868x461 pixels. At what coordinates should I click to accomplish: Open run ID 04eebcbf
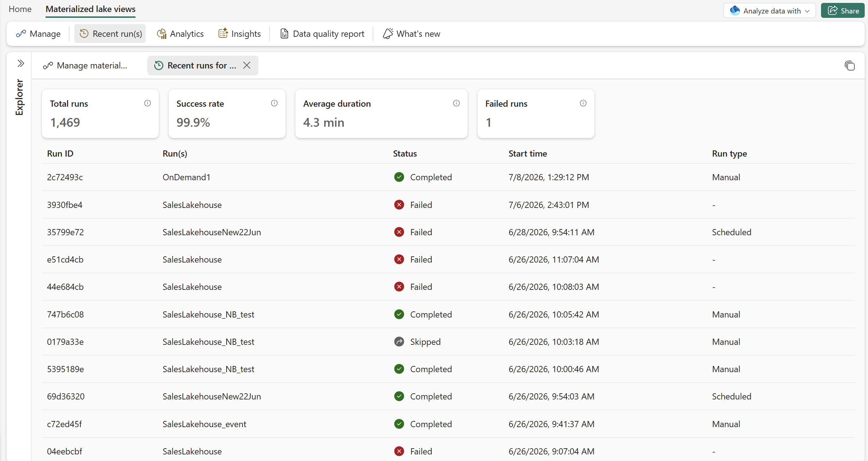pyautogui.click(x=64, y=452)
